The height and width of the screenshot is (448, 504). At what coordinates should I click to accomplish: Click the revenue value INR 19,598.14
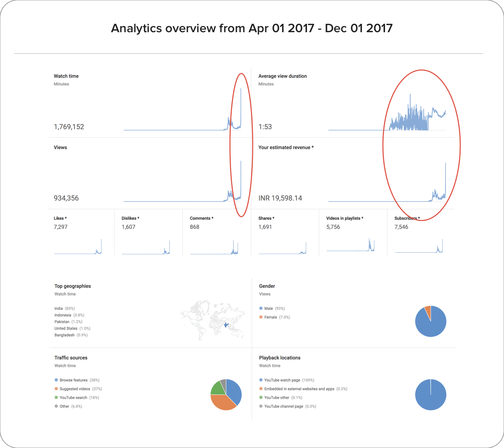pyautogui.click(x=280, y=198)
